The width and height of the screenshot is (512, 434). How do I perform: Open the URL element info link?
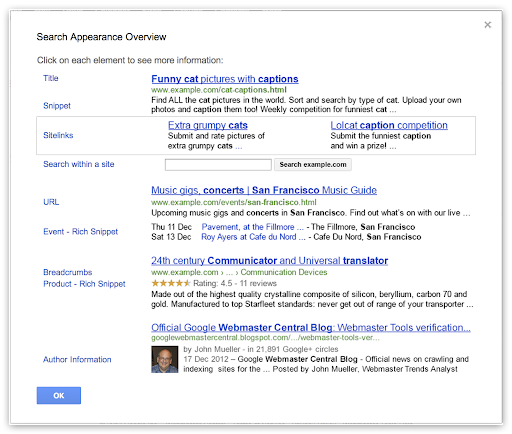[x=51, y=202]
